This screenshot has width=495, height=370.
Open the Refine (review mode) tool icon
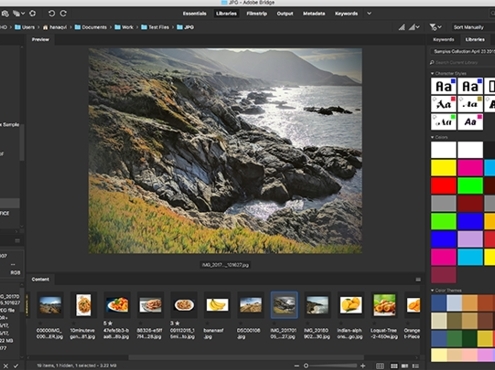point(18,14)
